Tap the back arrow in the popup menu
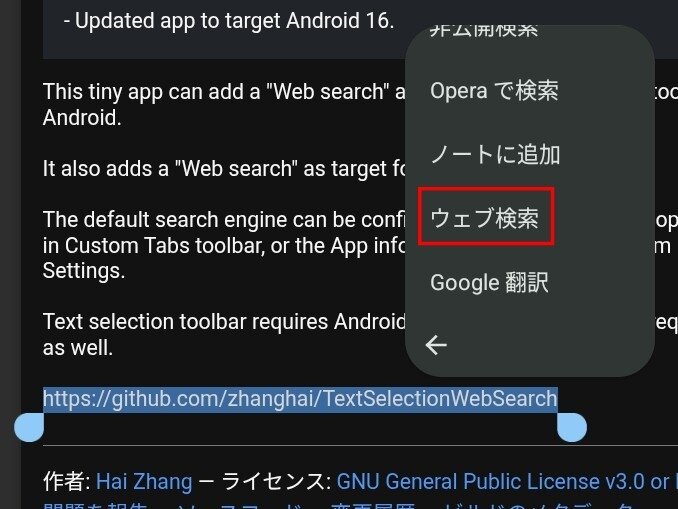 pos(436,345)
